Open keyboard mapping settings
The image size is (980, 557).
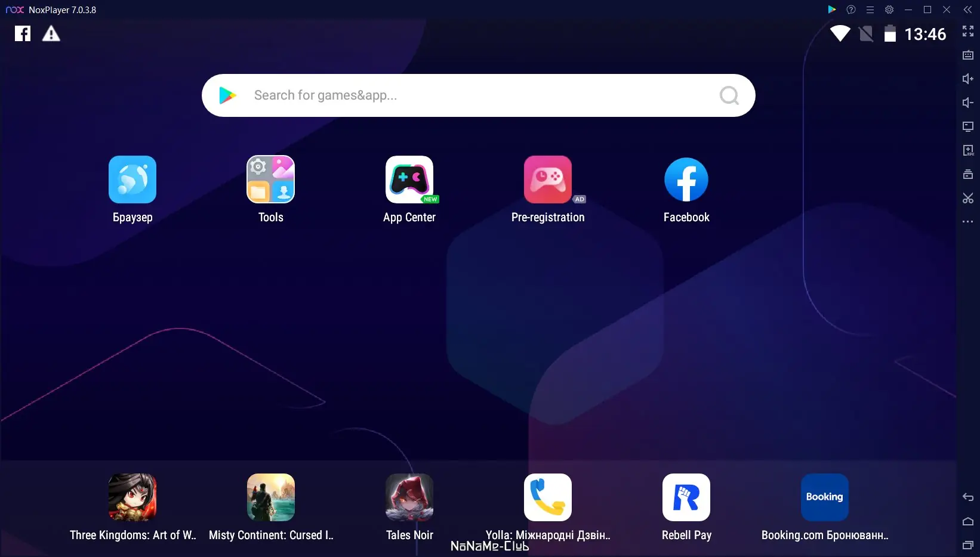point(968,55)
